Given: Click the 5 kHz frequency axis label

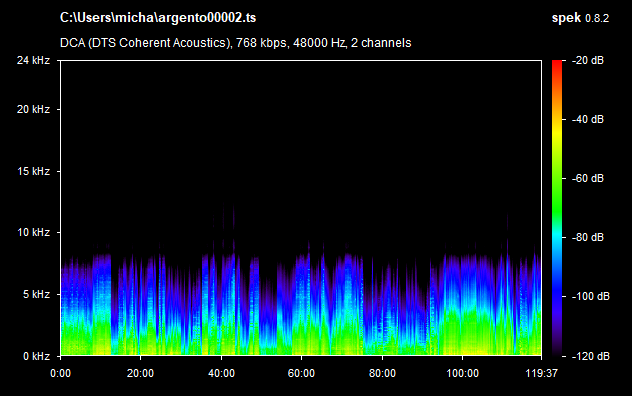Looking at the screenshot, I should [36, 294].
